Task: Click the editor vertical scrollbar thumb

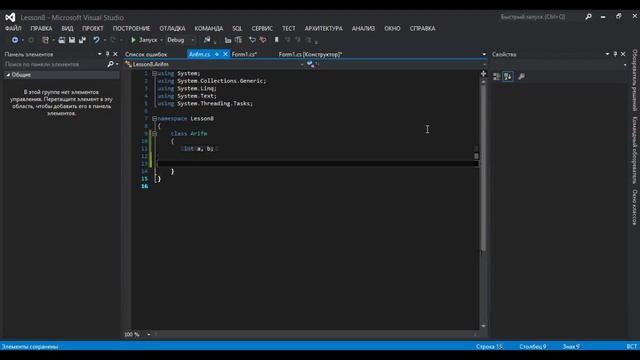Action: pyautogui.click(x=483, y=167)
